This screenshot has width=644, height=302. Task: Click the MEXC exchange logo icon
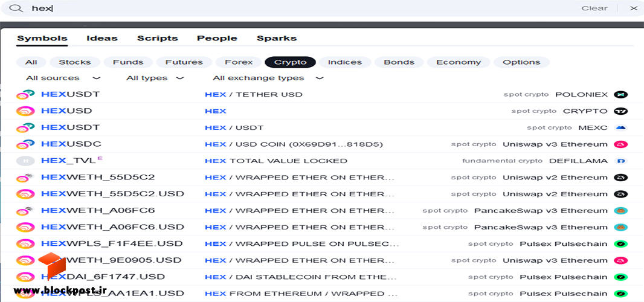coord(621,128)
